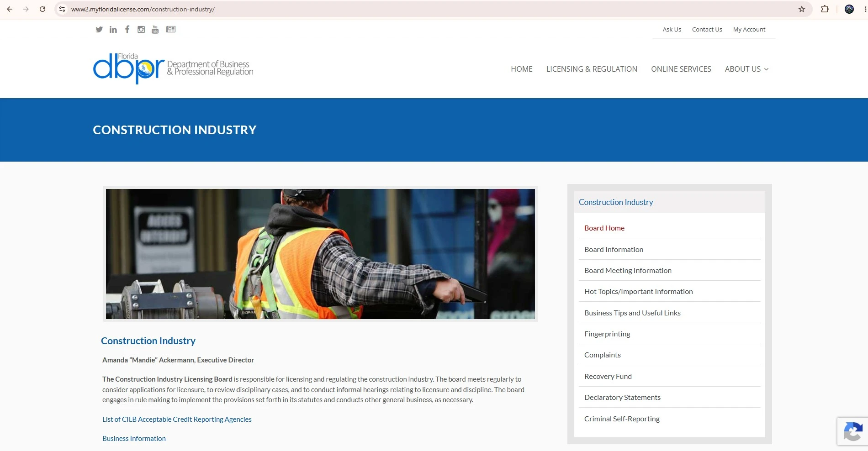Open the Facebook social icon
This screenshot has width=868, height=451.
(x=127, y=29)
